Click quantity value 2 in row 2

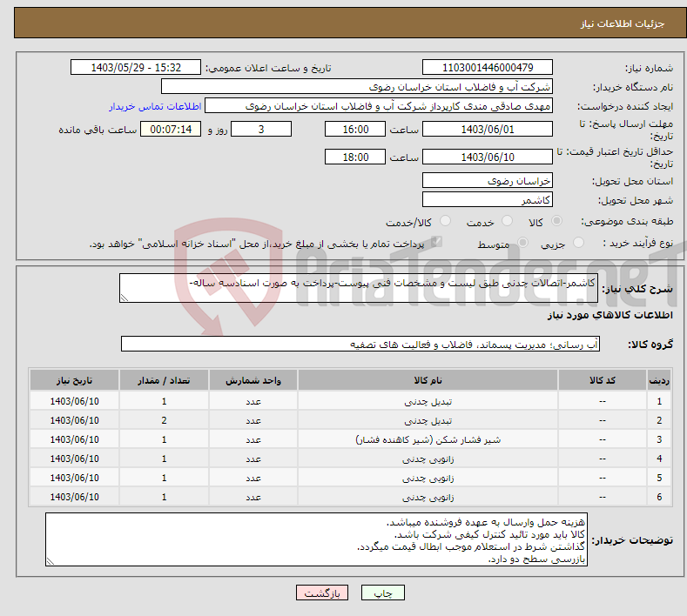[x=164, y=420]
